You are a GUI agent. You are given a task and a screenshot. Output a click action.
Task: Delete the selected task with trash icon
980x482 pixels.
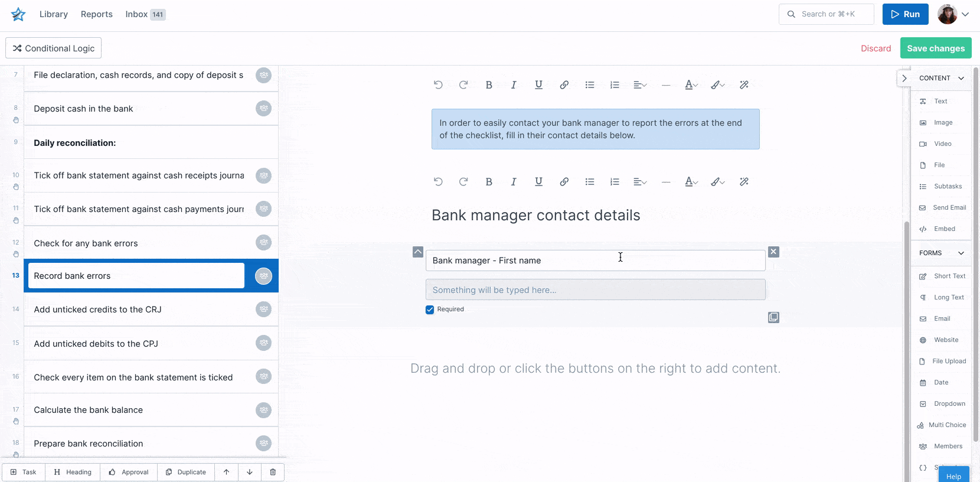[x=273, y=472]
